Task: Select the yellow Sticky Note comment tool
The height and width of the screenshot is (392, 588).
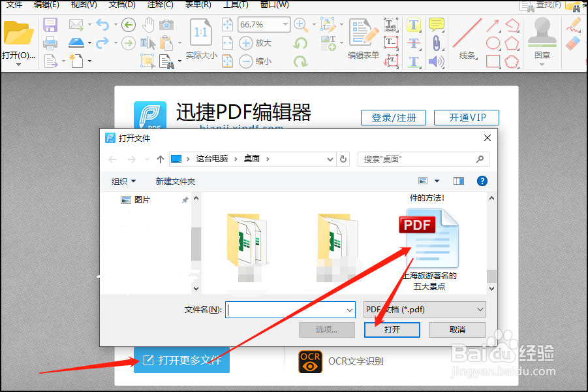Action: (436, 25)
